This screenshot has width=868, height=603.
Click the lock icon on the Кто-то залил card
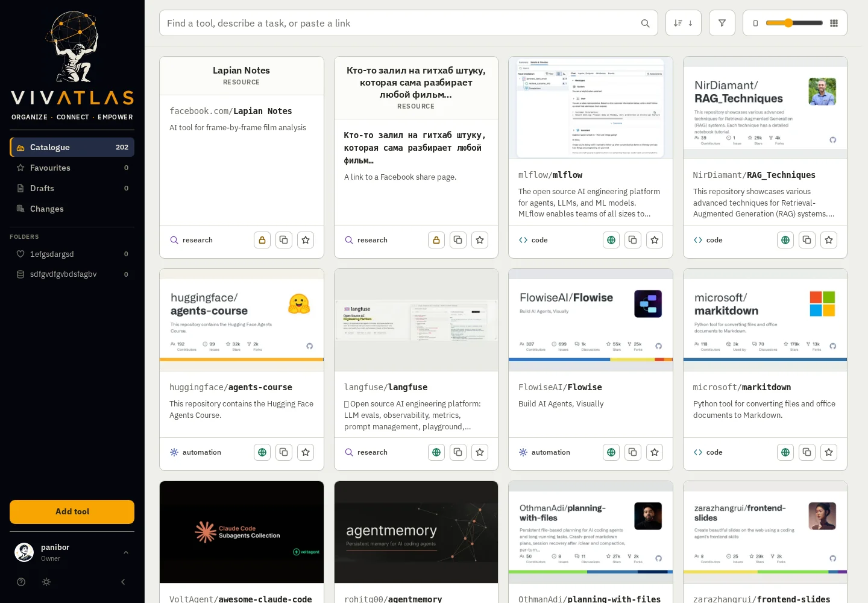point(436,240)
